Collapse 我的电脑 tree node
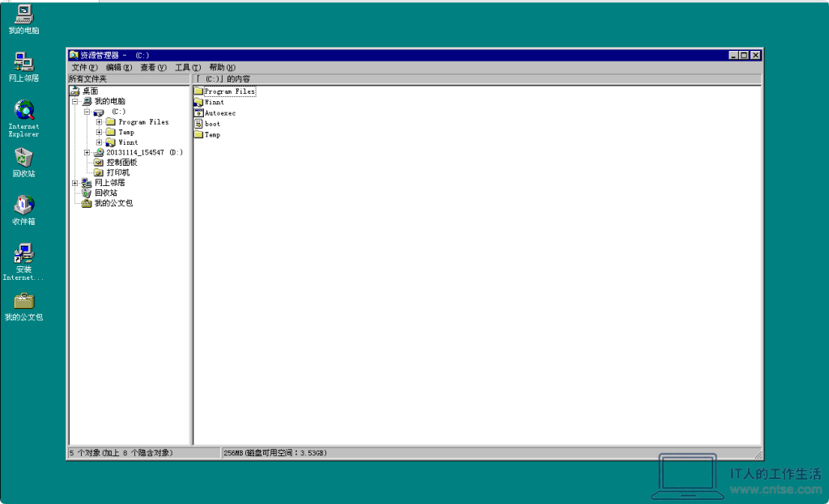The image size is (829, 504). [75, 101]
